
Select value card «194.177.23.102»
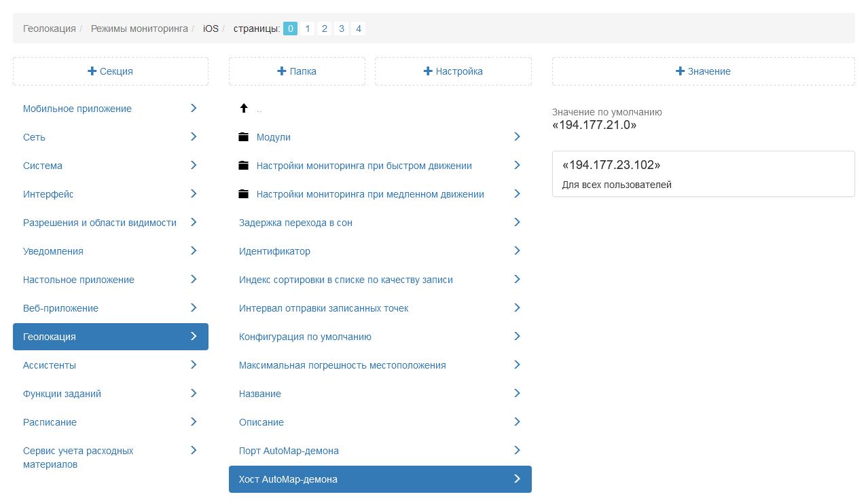(703, 174)
